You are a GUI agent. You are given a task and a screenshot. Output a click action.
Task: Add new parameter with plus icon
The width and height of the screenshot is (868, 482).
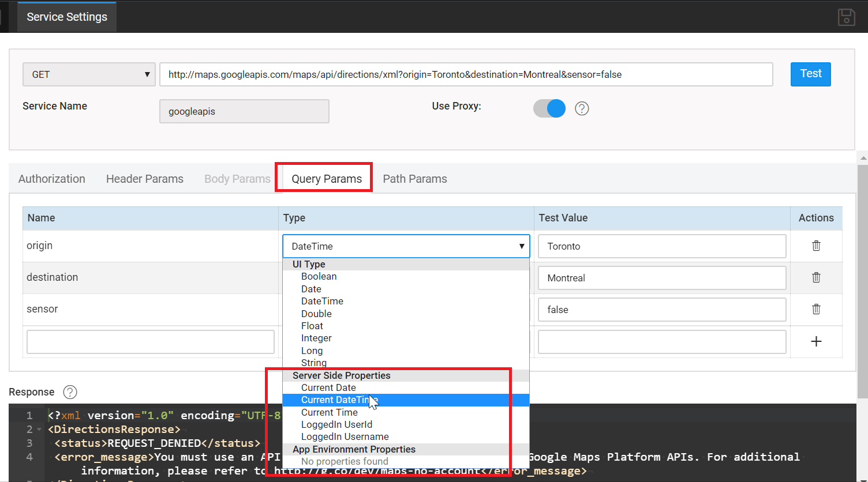(x=816, y=341)
